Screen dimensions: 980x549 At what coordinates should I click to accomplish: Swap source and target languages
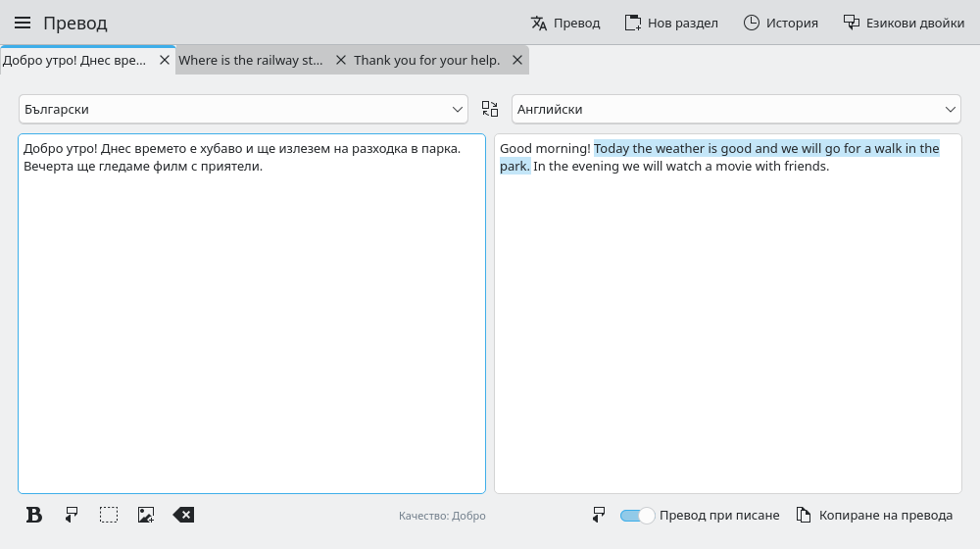point(490,110)
